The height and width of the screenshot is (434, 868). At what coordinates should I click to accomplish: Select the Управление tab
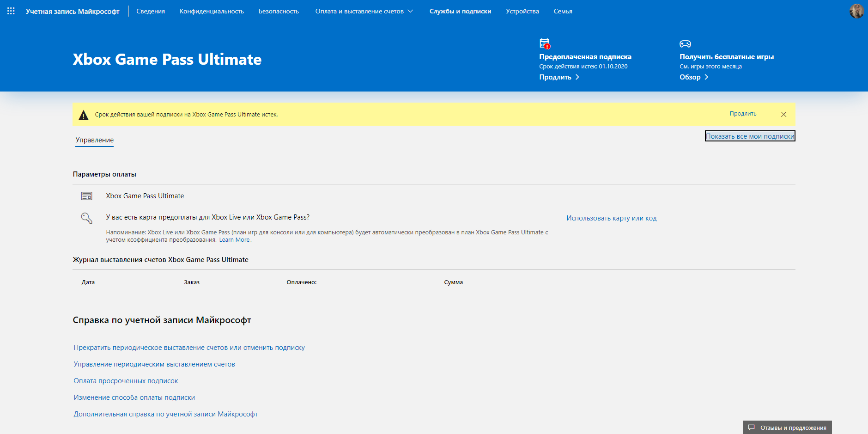click(x=95, y=140)
